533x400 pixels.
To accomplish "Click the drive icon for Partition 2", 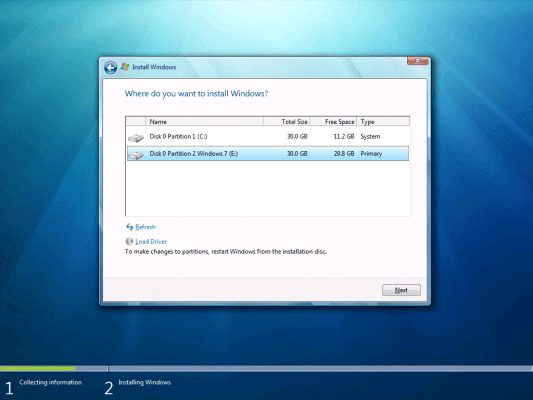I will tap(136, 155).
